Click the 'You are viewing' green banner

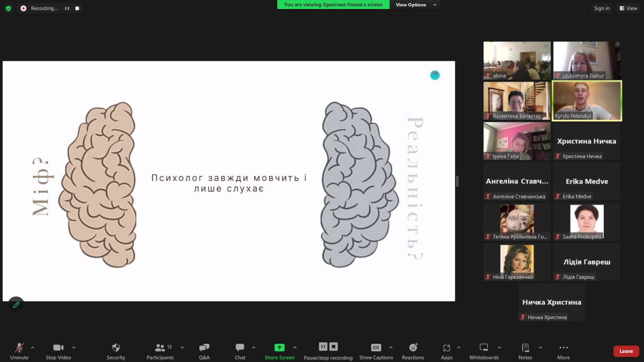333,5
